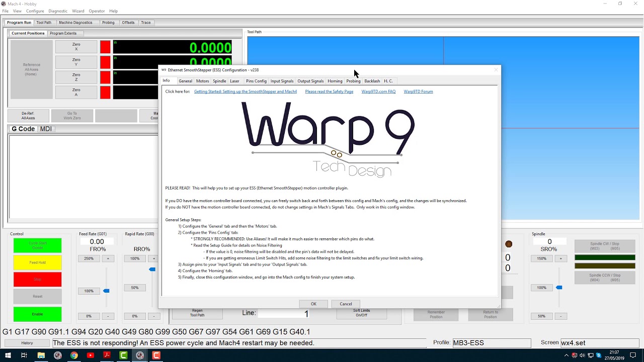Select the Pins Config tab
The width and height of the screenshot is (644, 362).
(256, 81)
